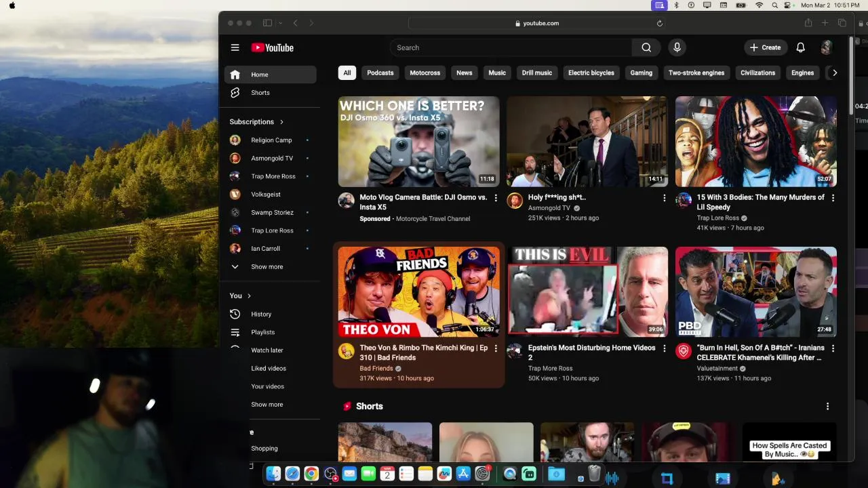Click the Asmongold TV channel avatar

pos(515,200)
